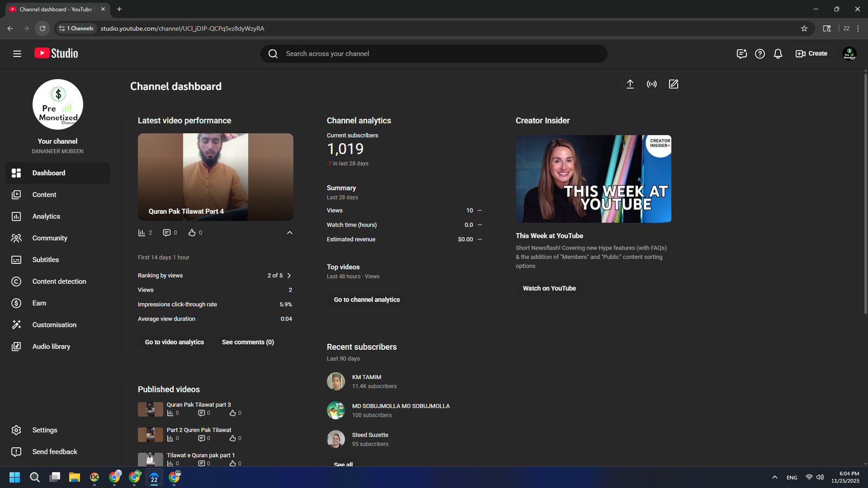The height and width of the screenshot is (488, 868).
Task: Open Content in the sidebar
Action: 44,195
